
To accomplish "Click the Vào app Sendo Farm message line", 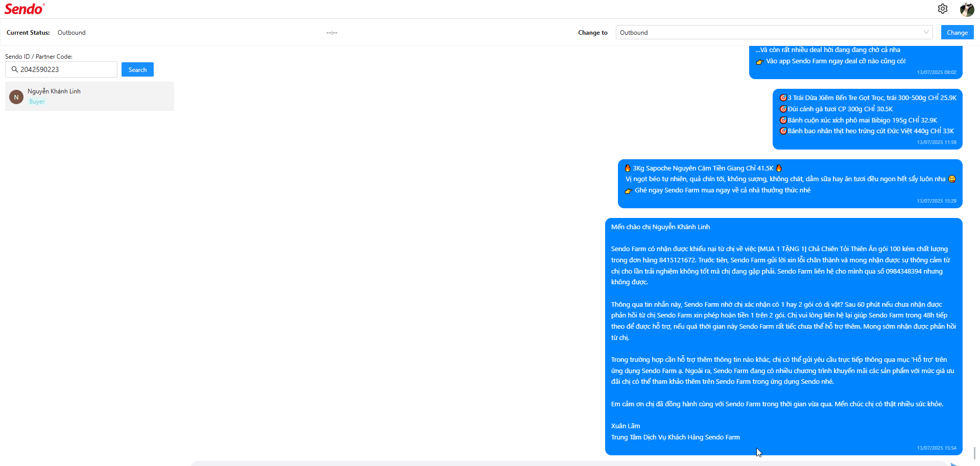I will tap(831, 61).
